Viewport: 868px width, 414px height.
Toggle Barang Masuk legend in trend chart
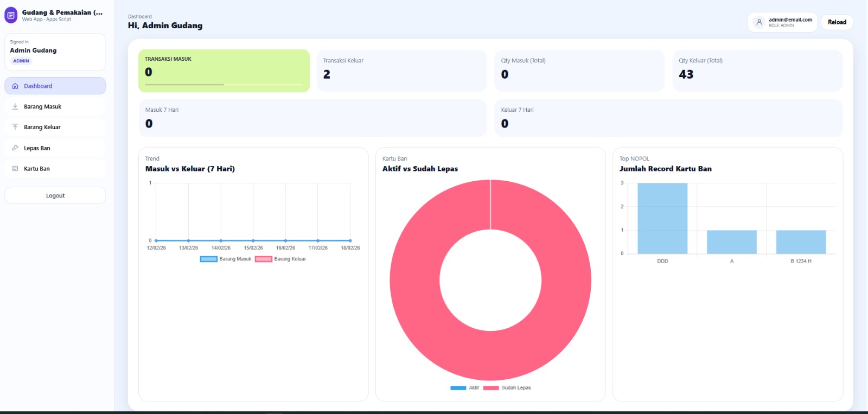point(226,259)
